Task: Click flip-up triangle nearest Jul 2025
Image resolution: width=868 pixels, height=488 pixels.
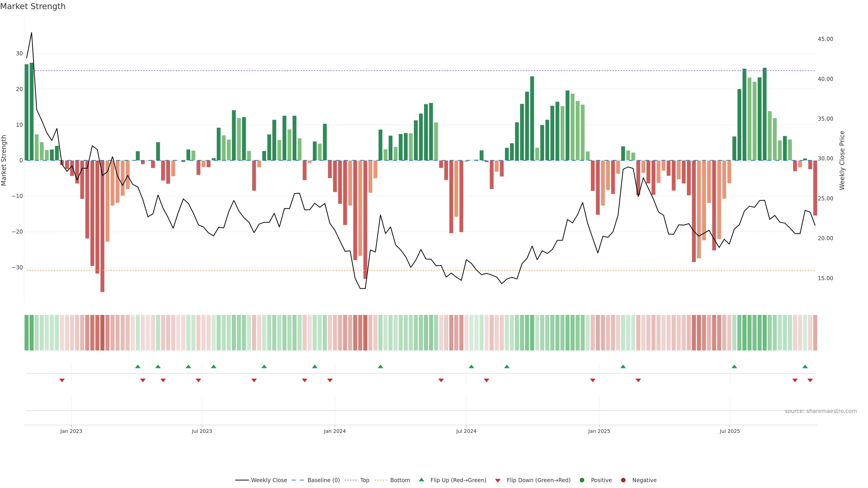Action: pyautogui.click(x=734, y=366)
